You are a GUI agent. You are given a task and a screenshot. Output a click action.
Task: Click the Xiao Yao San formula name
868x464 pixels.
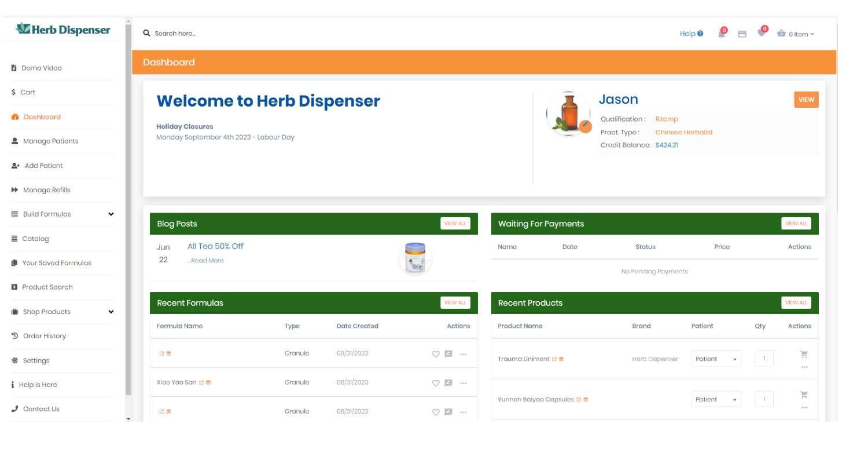tap(176, 382)
